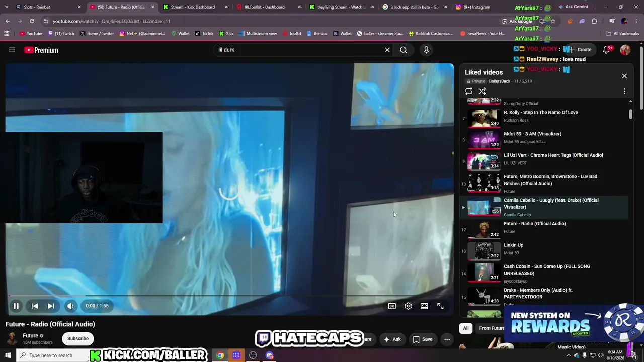The width and height of the screenshot is (644, 362).
Task: Seek along the video progress bar
Action: [x=229, y=296]
